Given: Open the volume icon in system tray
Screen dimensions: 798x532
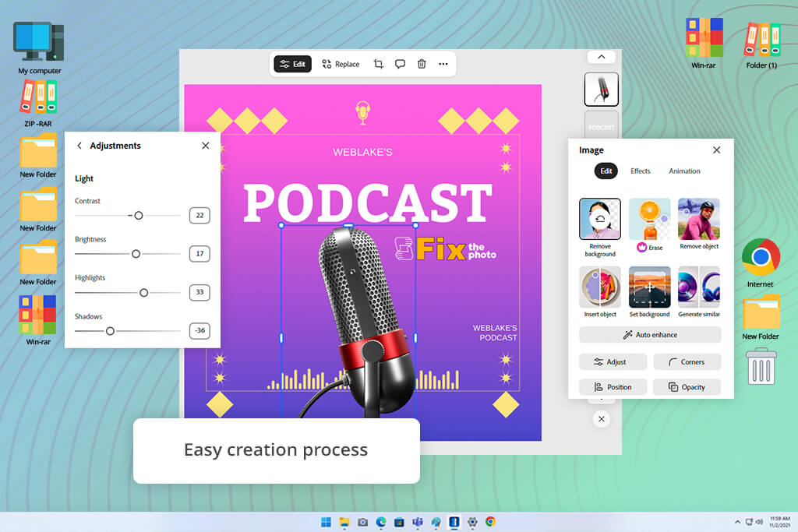Looking at the screenshot, I should [759, 522].
